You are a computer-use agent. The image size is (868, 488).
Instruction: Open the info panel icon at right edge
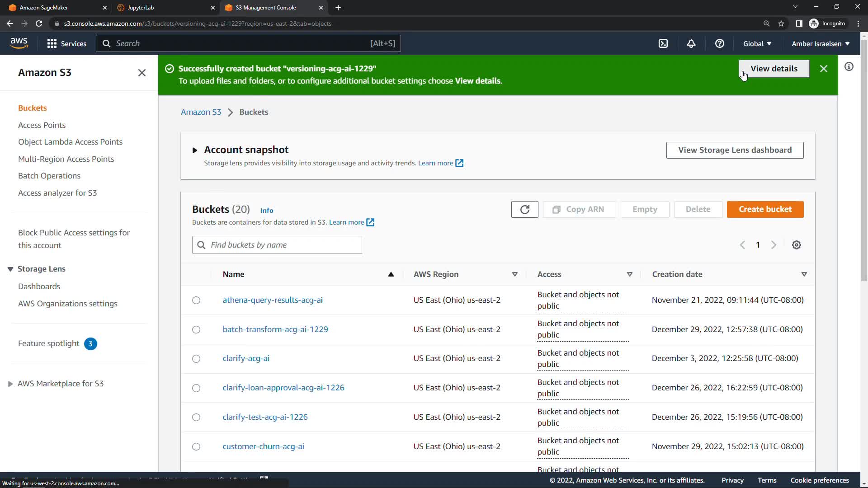(x=849, y=67)
